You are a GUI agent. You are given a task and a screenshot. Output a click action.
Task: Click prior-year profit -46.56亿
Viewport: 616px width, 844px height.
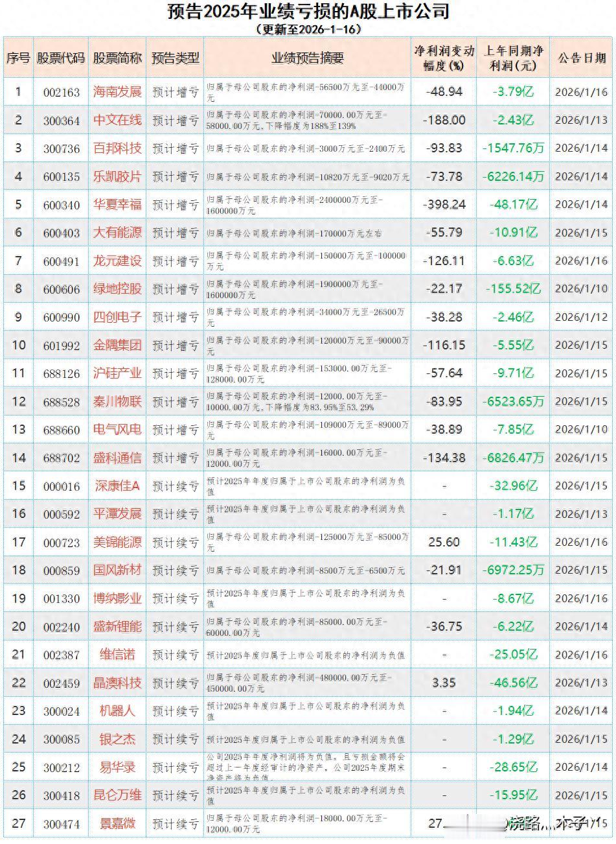coord(514,683)
